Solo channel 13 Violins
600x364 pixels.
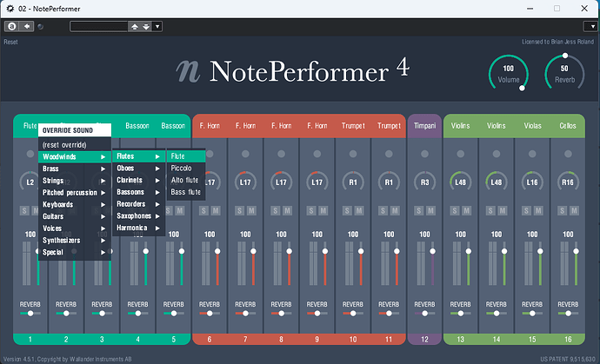455,211
